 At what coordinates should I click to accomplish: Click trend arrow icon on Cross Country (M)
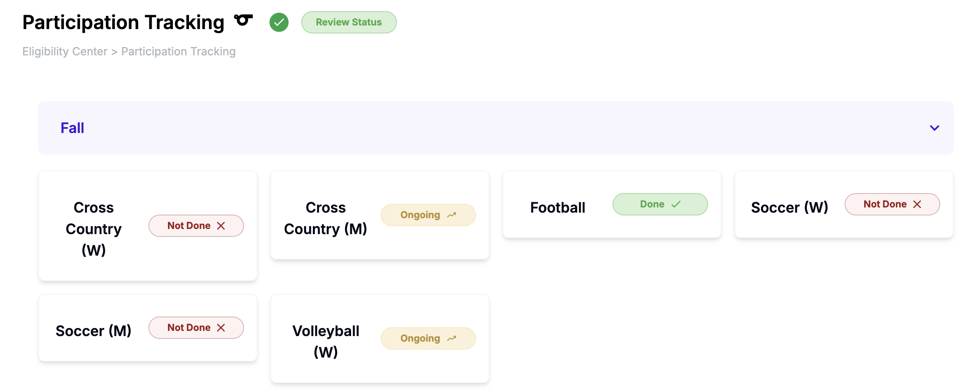(451, 215)
